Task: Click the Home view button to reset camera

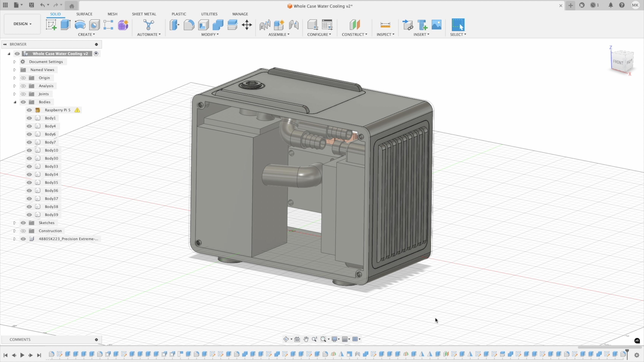Action: click(72, 5)
